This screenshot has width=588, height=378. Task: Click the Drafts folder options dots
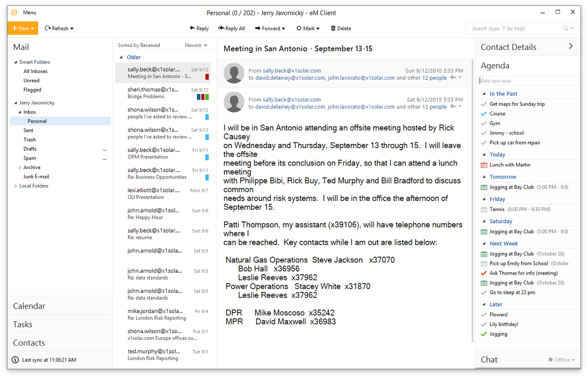coord(104,149)
